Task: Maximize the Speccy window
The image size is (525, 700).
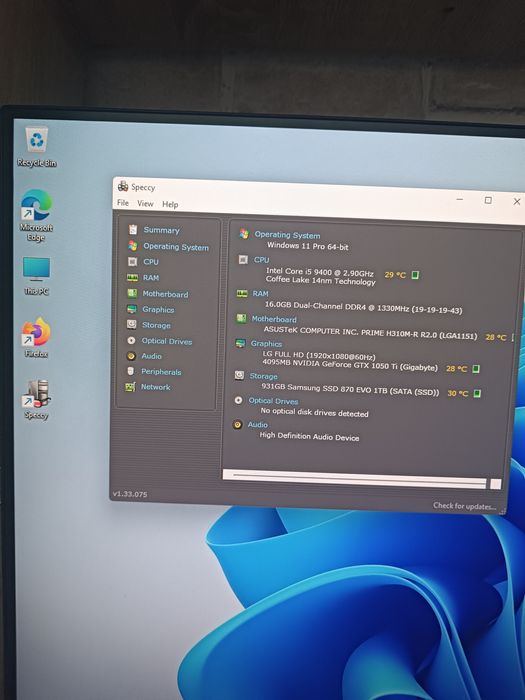Action: click(488, 200)
